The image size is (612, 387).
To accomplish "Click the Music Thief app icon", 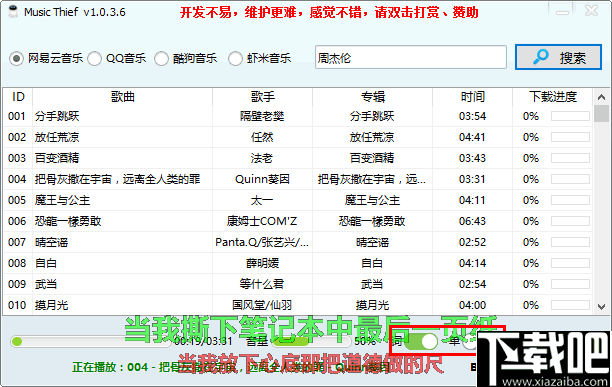I will 13,12.
